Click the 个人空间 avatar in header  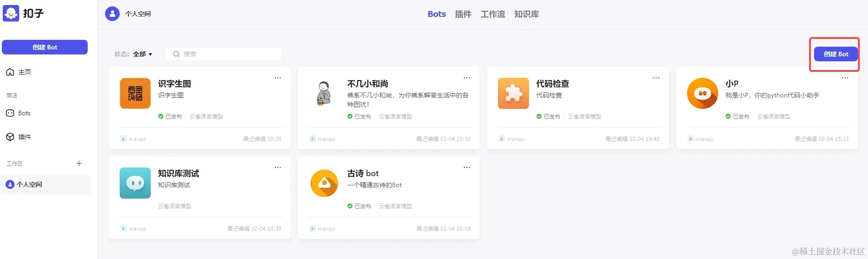(x=112, y=14)
